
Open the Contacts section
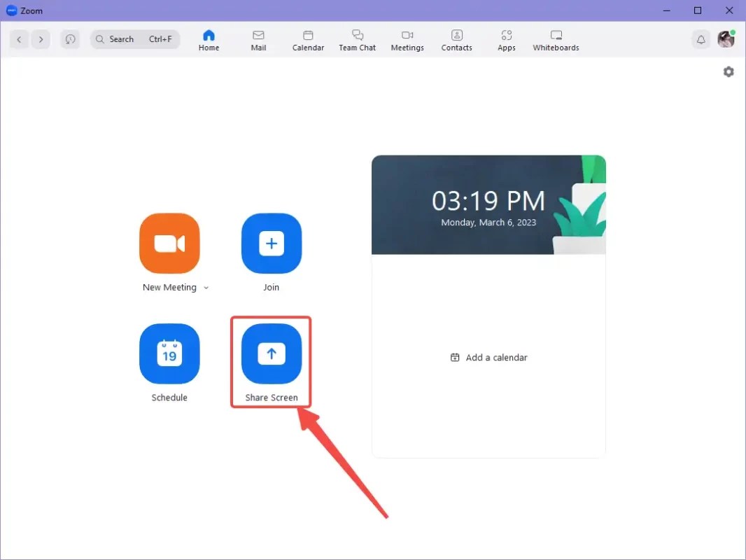(x=456, y=39)
